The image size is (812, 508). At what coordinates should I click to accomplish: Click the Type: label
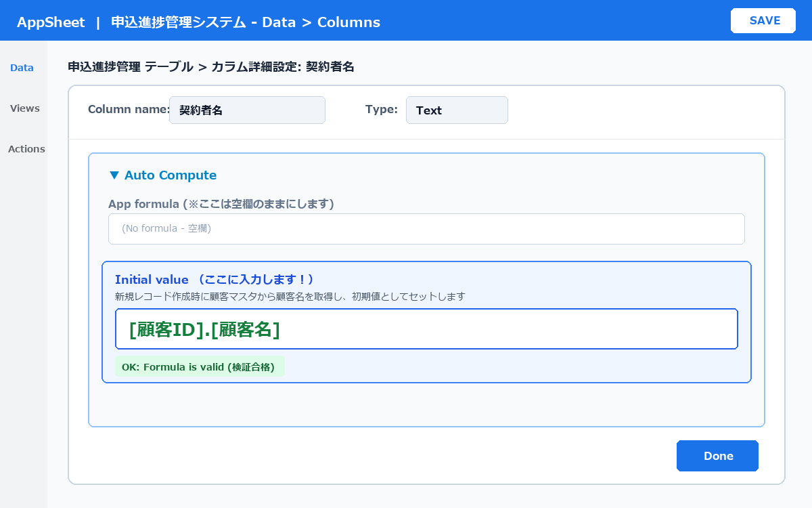(x=382, y=110)
